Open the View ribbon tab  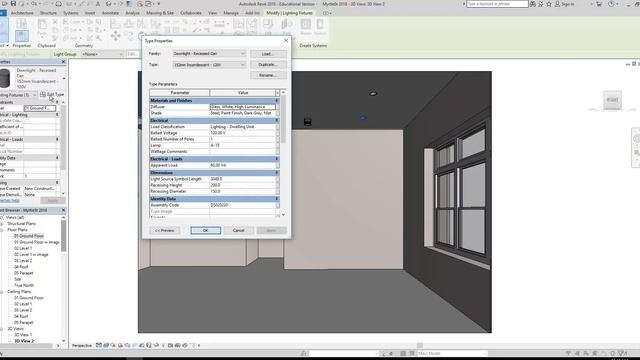(212, 13)
